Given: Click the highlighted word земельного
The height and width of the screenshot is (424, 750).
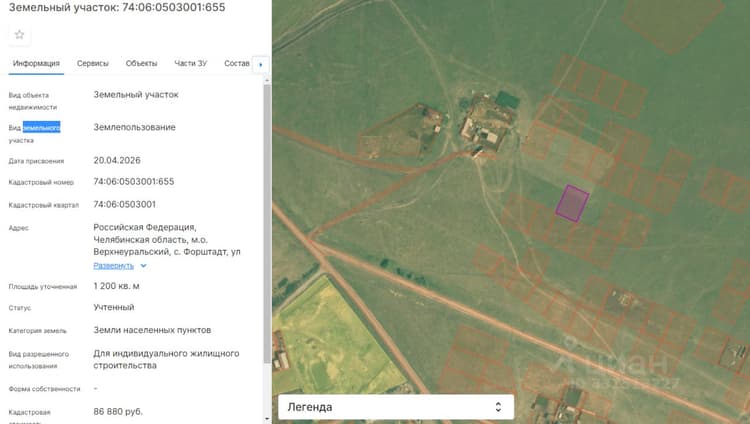Looking at the screenshot, I should click(41, 127).
